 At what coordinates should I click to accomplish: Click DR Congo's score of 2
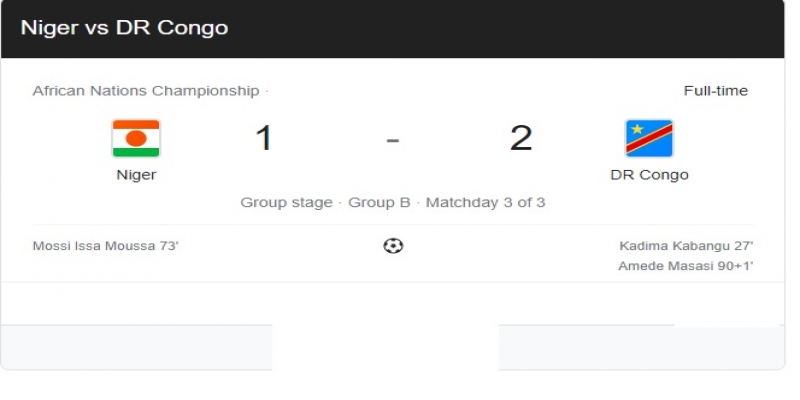point(521,138)
